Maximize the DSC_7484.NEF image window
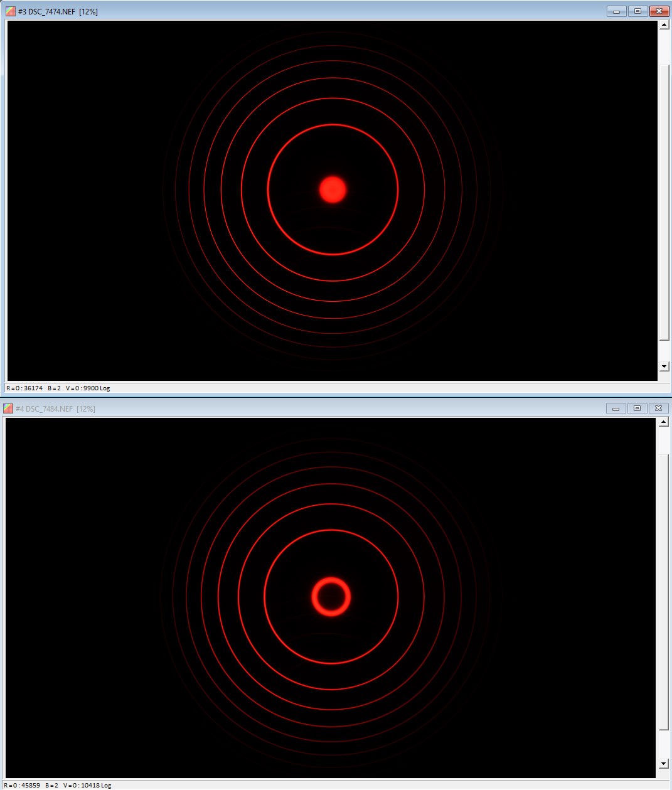Viewport: 672px width, 790px height. coord(637,408)
